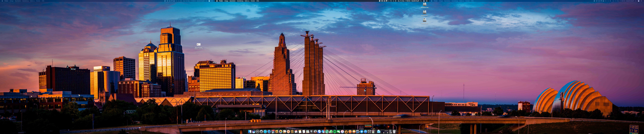Open volume control in active menu bar
Screen dimensions: 644x134
pyautogui.click(x=396, y=1)
